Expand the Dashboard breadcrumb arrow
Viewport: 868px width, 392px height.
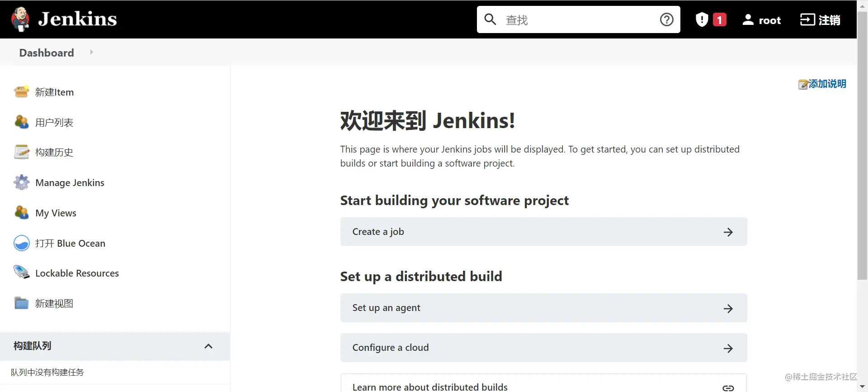91,52
